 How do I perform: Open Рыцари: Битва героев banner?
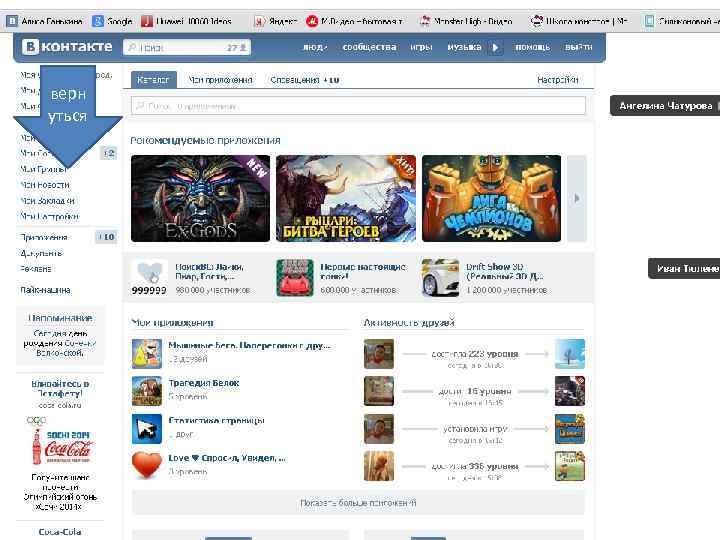click(346, 198)
